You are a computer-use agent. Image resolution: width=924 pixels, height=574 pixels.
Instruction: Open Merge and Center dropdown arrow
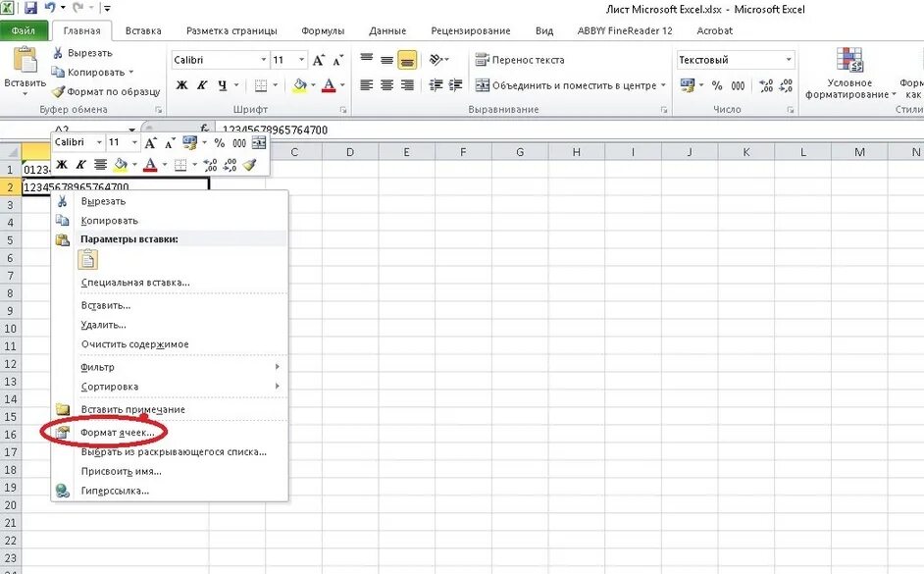tap(663, 85)
